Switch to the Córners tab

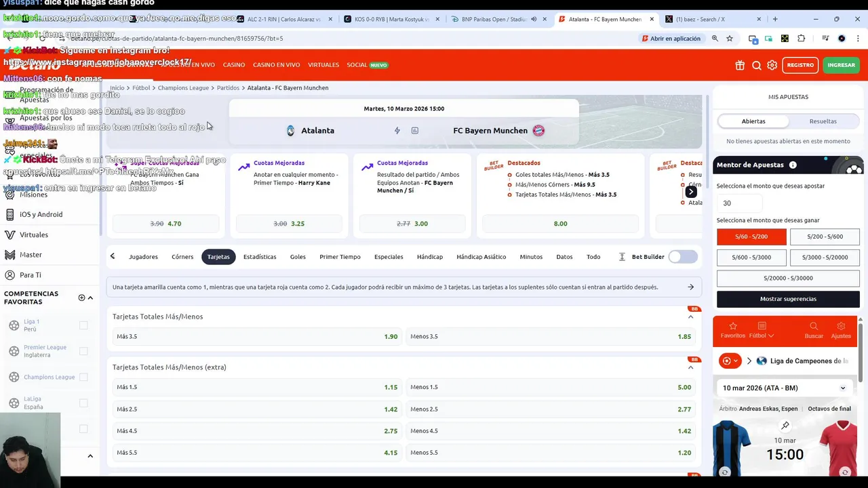click(x=182, y=257)
